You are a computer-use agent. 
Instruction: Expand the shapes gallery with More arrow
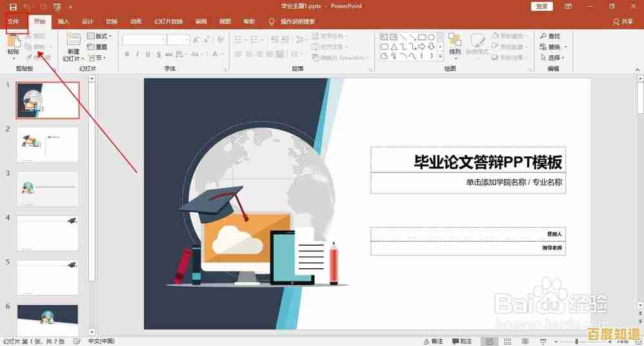[440, 56]
